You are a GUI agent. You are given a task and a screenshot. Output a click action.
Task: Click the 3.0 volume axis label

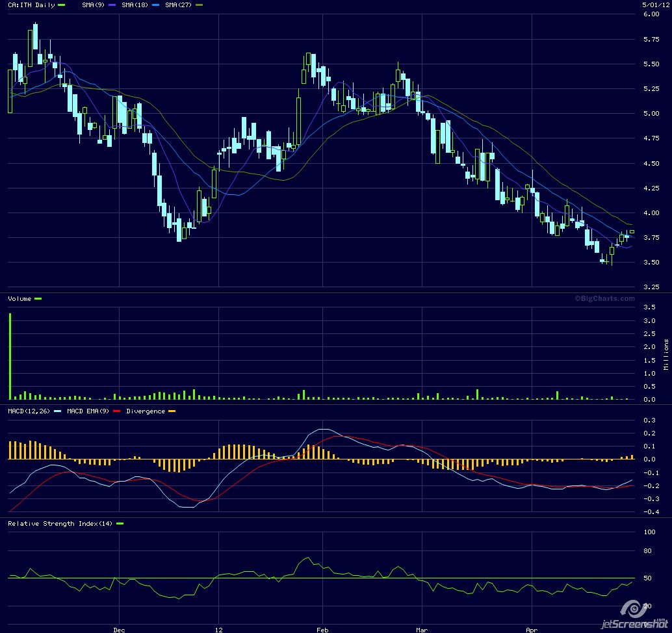tap(650, 321)
